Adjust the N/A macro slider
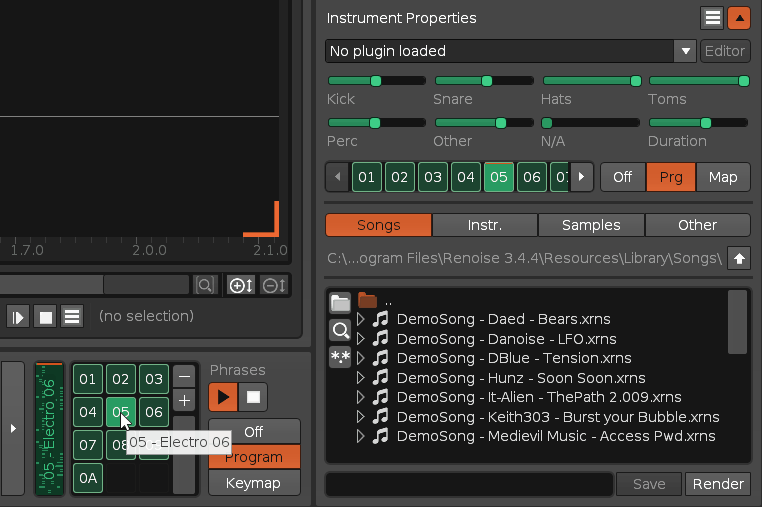Image resolution: width=762 pixels, height=507 pixels. pos(591,122)
